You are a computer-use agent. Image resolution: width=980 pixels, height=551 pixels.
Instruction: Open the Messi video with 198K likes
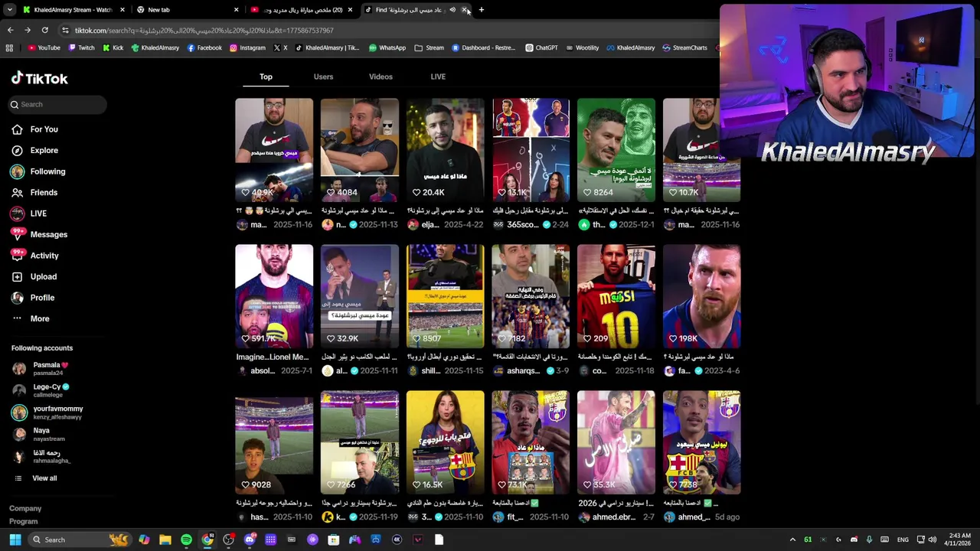coord(702,297)
